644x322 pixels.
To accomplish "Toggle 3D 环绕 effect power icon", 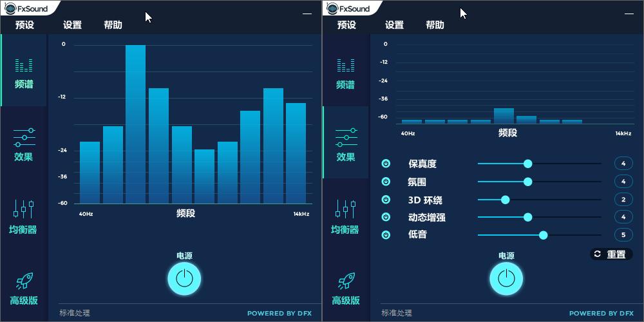I will click(386, 200).
